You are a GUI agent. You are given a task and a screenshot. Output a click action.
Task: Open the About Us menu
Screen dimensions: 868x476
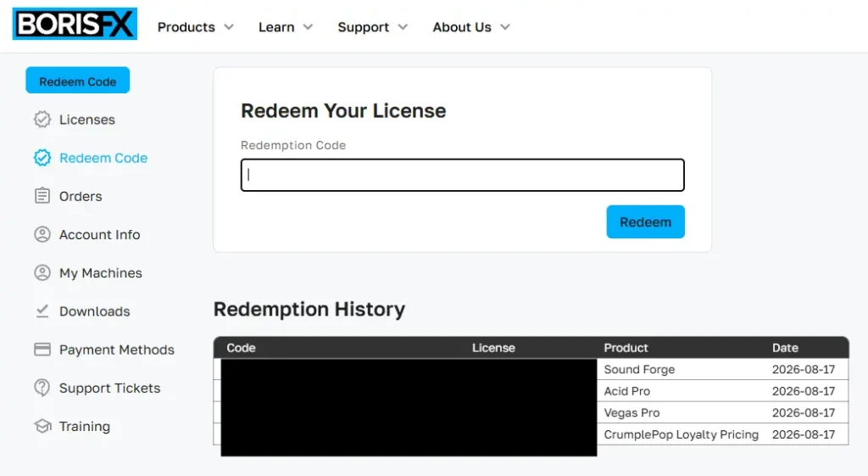click(462, 27)
